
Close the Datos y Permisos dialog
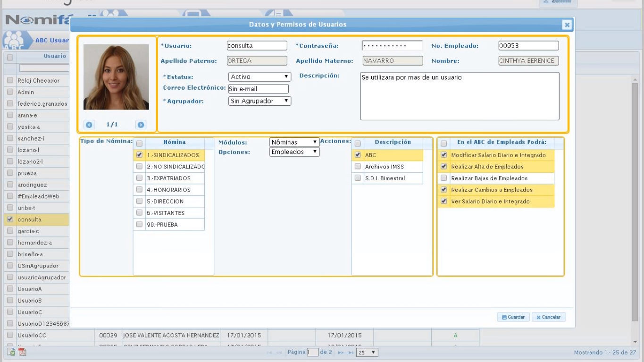coord(567,25)
